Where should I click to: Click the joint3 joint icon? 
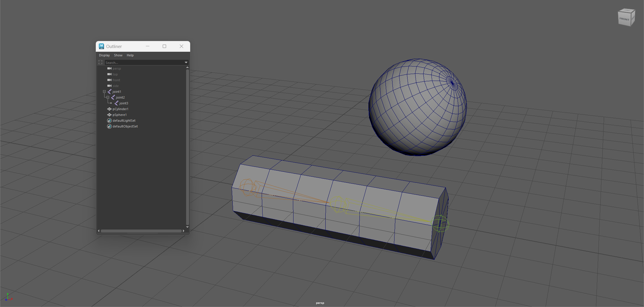point(116,103)
